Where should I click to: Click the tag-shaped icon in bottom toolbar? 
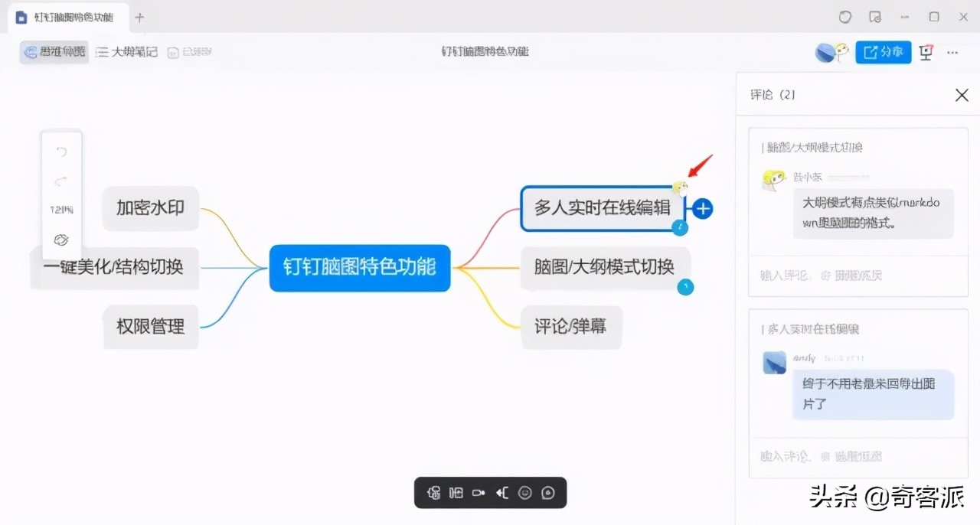[479, 493]
